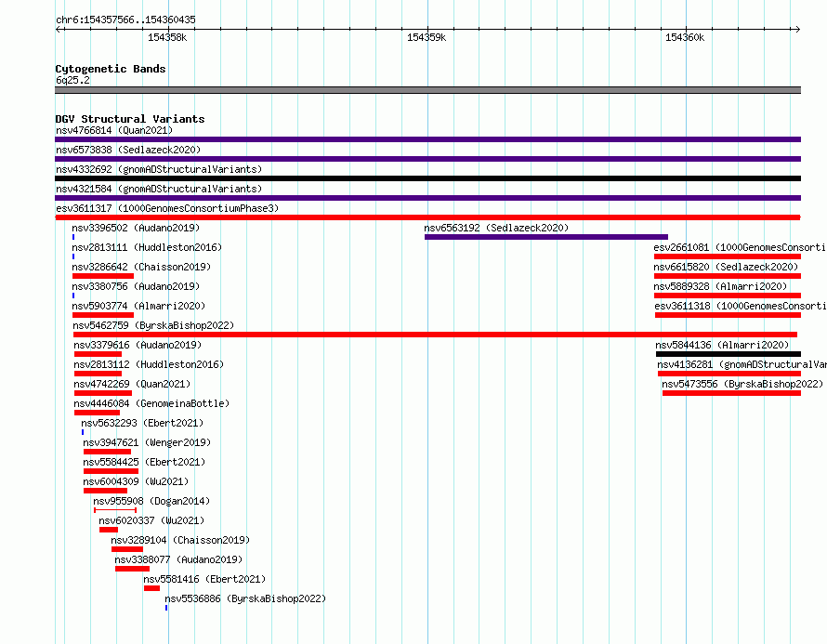Screen dimensions: 827x644
Task: Click the purple bar under nsv4766814
Action: [427, 139]
